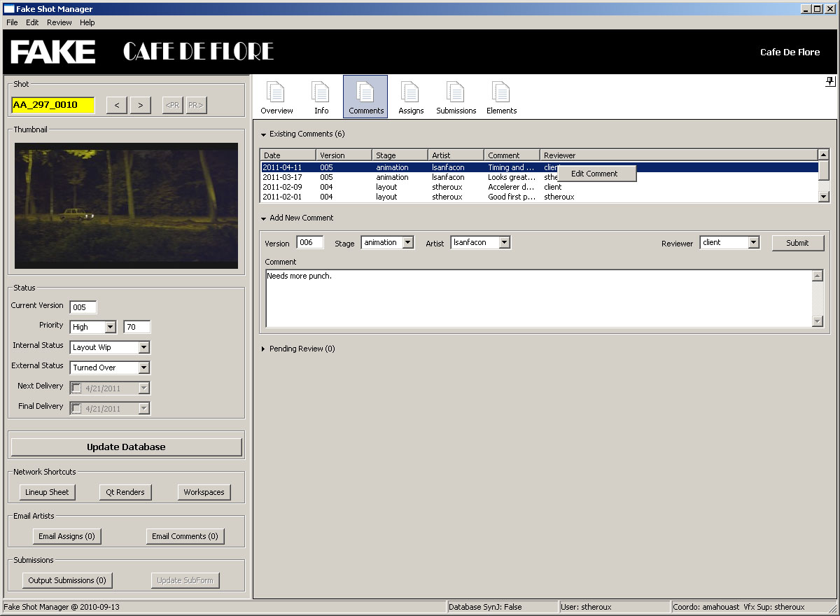Open the Workspaces shortcut
Viewport: 840px width, 616px height.
204,492
